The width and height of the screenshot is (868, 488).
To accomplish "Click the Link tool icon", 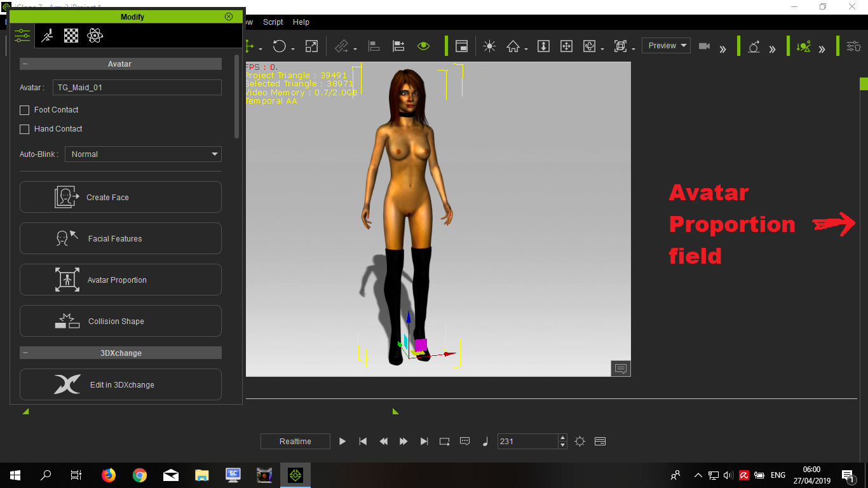I will pyautogui.click(x=342, y=46).
